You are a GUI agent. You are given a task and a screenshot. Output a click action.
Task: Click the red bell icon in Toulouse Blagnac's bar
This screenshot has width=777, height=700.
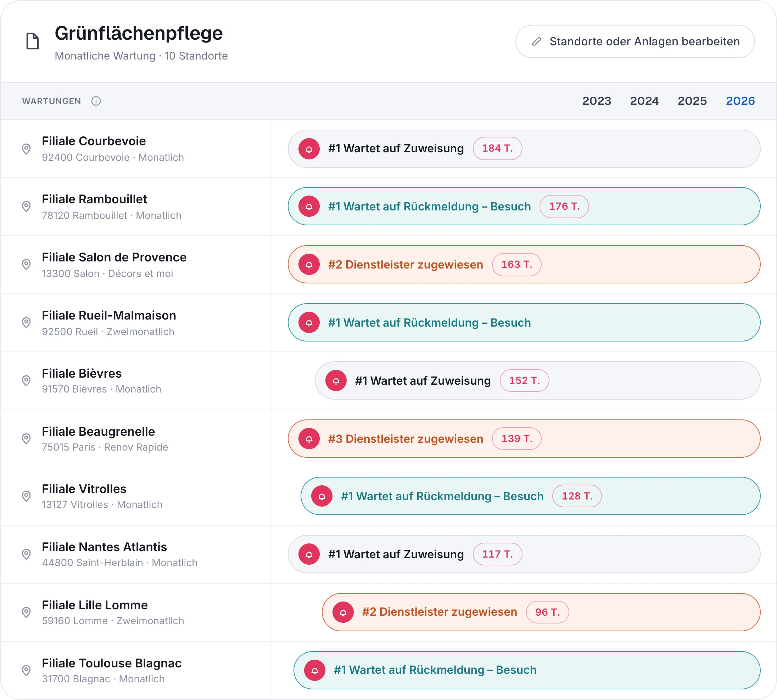point(315,671)
